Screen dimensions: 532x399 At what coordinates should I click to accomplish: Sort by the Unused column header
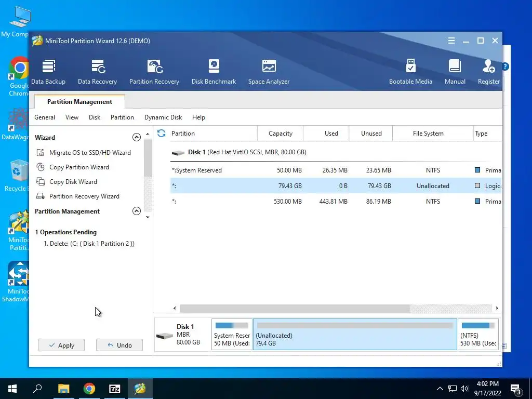tap(371, 134)
